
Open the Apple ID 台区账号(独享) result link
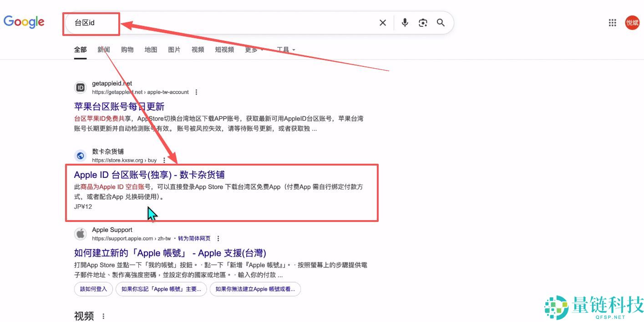click(x=150, y=175)
